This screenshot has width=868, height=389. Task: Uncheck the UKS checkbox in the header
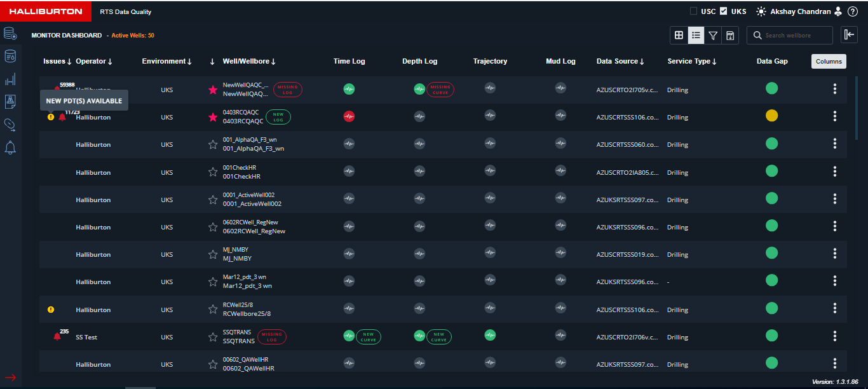(724, 10)
